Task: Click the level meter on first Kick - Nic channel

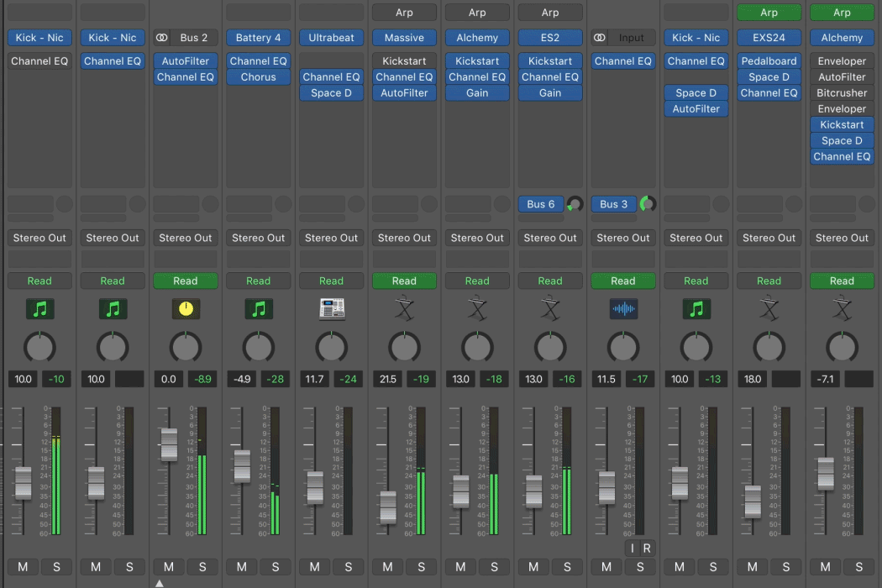Action: point(56,471)
